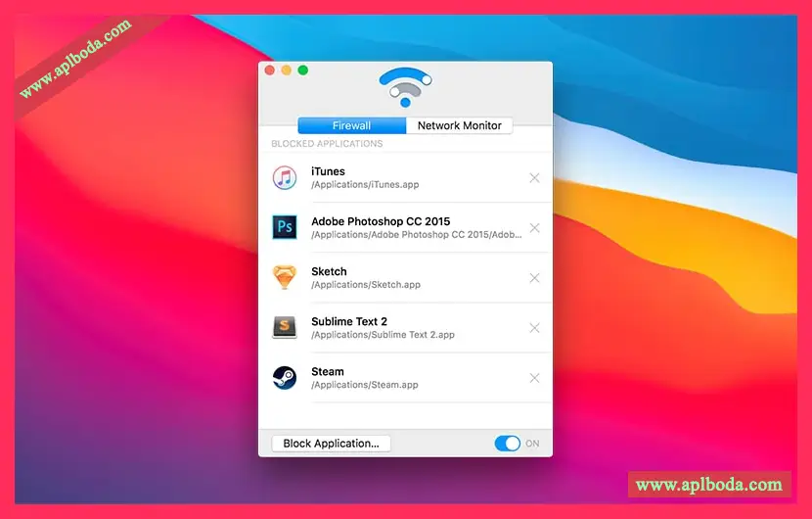Viewport: 812px width, 519px height.
Task: Unblock Adobe Photoshop CC 2015 with X
Action: point(534,228)
